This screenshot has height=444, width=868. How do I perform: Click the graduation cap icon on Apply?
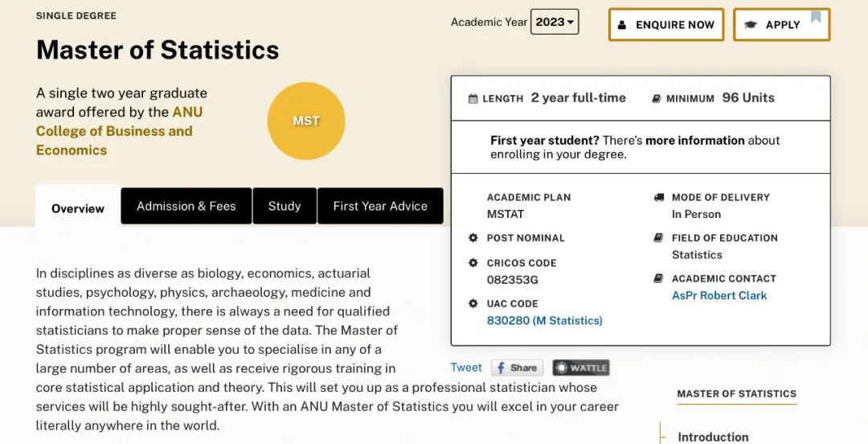tap(751, 25)
